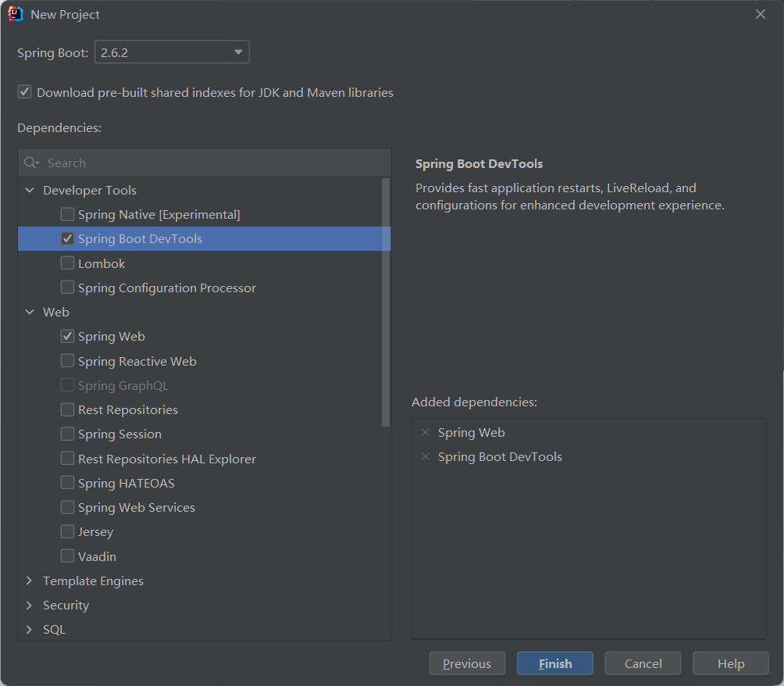The height and width of the screenshot is (686, 784).
Task: Click the search magnifier icon in dependencies search
Action: pos(30,163)
